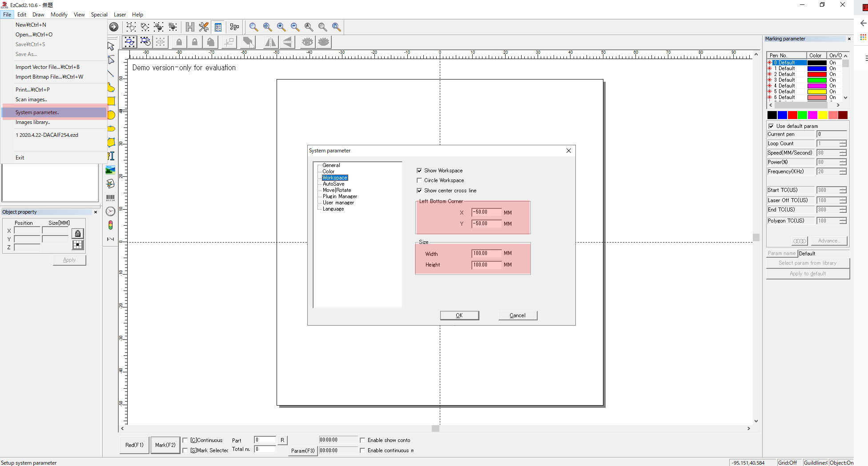The image size is (868, 466).
Task: Pick the dark red swatch in palette
Action: [x=843, y=116]
